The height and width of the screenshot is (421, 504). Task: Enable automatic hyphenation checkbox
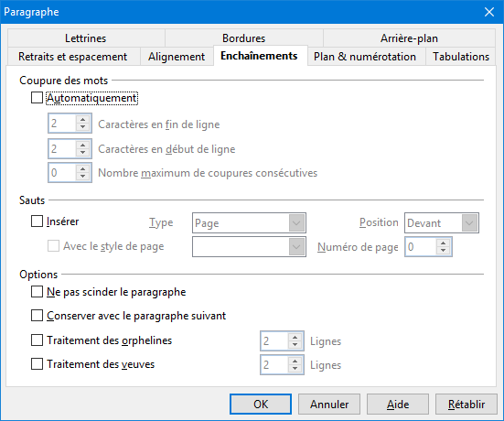pos(37,97)
